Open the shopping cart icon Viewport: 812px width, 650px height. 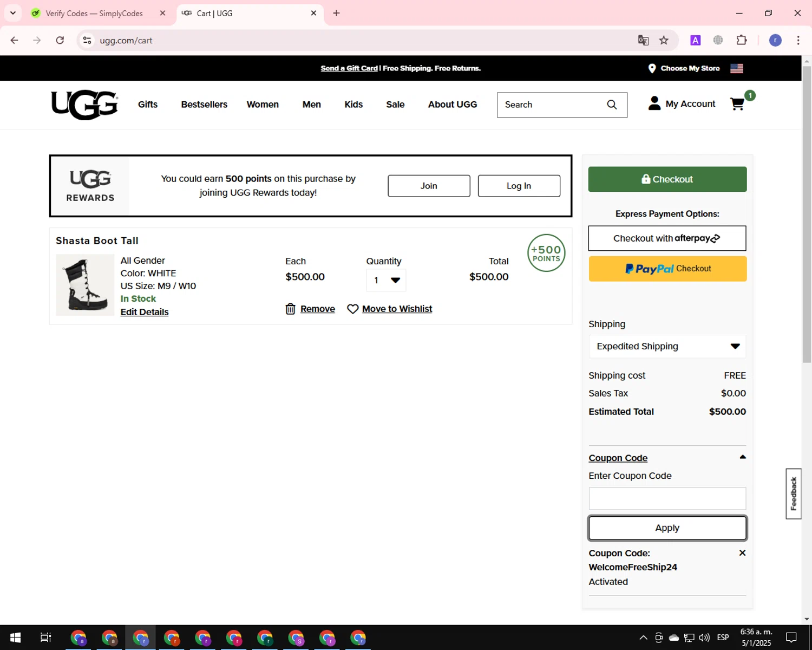(x=737, y=104)
